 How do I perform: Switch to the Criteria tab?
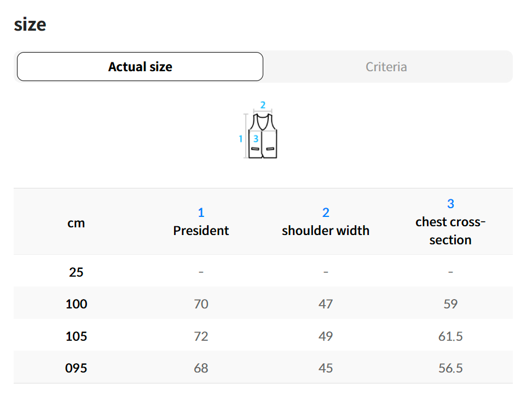386,67
